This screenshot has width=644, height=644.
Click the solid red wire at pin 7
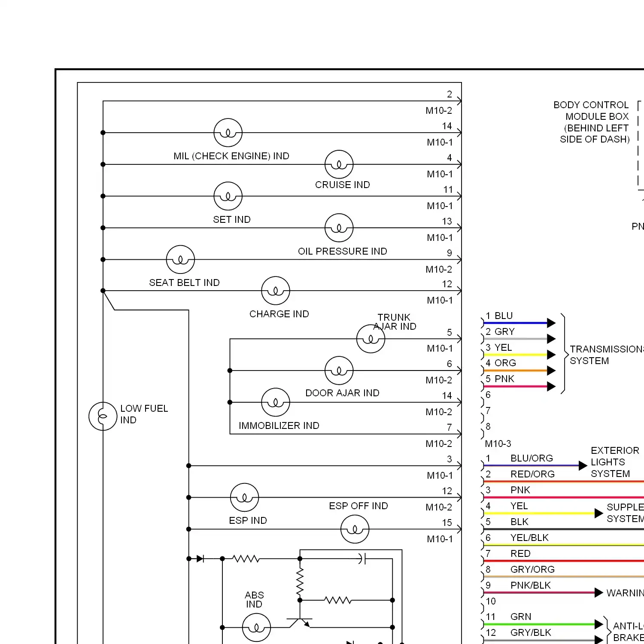point(564,561)
